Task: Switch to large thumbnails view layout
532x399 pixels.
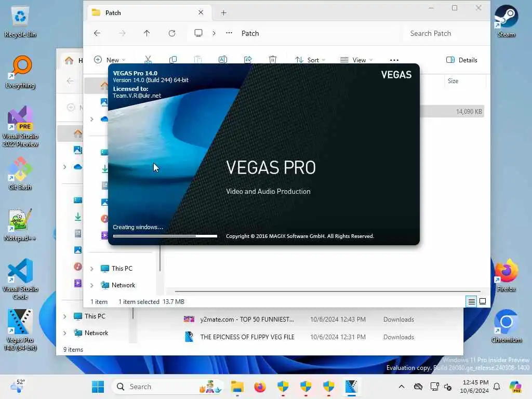Action: point(483,301)
